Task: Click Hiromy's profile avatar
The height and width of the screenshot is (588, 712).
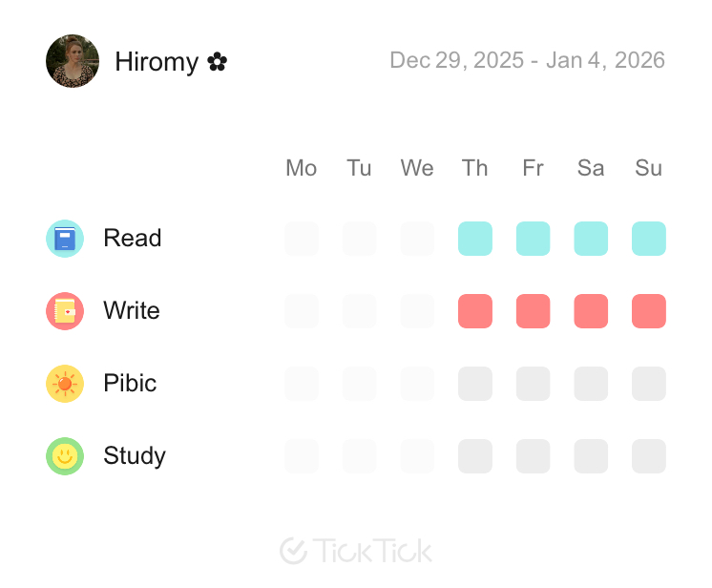Action: click(73, 61)
